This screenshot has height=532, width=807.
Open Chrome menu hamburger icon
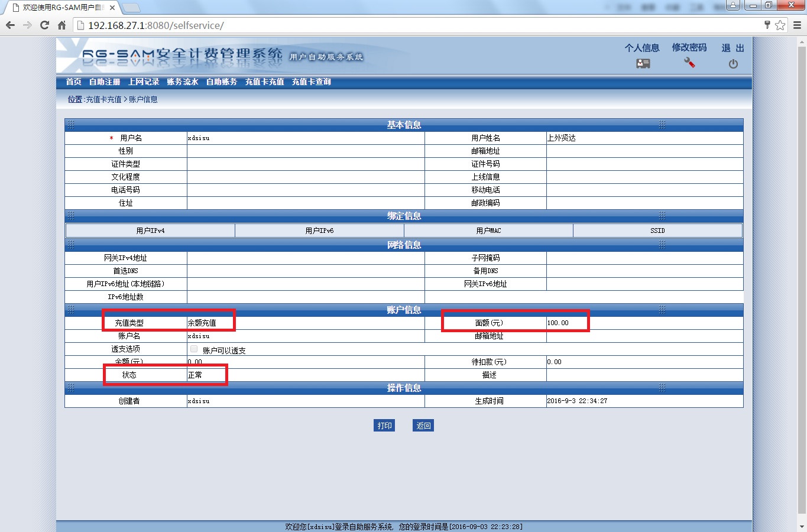click(796, 25)
